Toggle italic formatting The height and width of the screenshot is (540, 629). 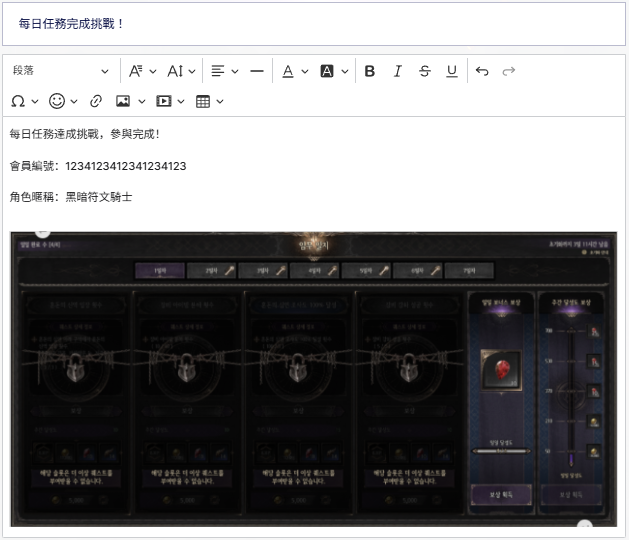coord(397,71)
